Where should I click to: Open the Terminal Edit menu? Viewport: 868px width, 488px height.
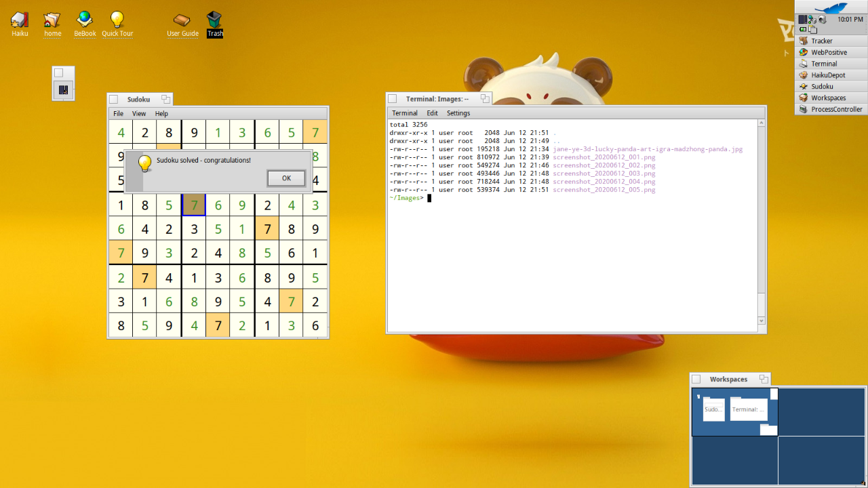(x=432, y=113)
